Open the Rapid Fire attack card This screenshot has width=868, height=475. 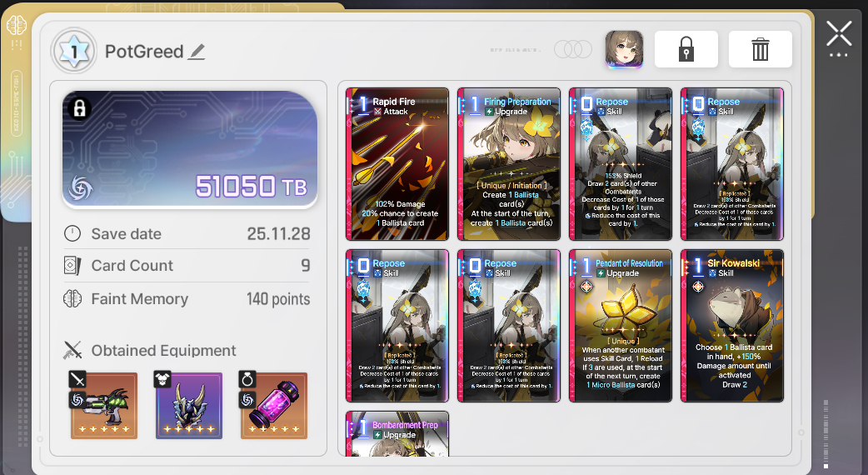tap(397, 164)
